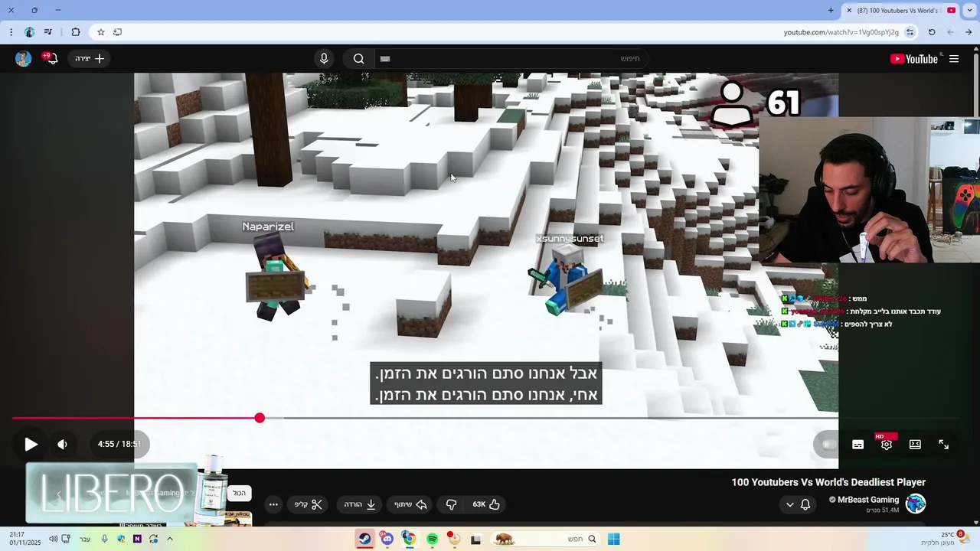Viewport: 980px width, 551px height.
Task: Switch the עבר keyboard language indicator
Action: point(85,539)
